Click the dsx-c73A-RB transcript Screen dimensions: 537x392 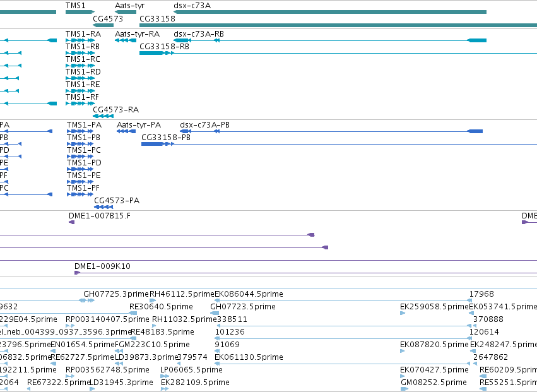[x=330, y=40]
